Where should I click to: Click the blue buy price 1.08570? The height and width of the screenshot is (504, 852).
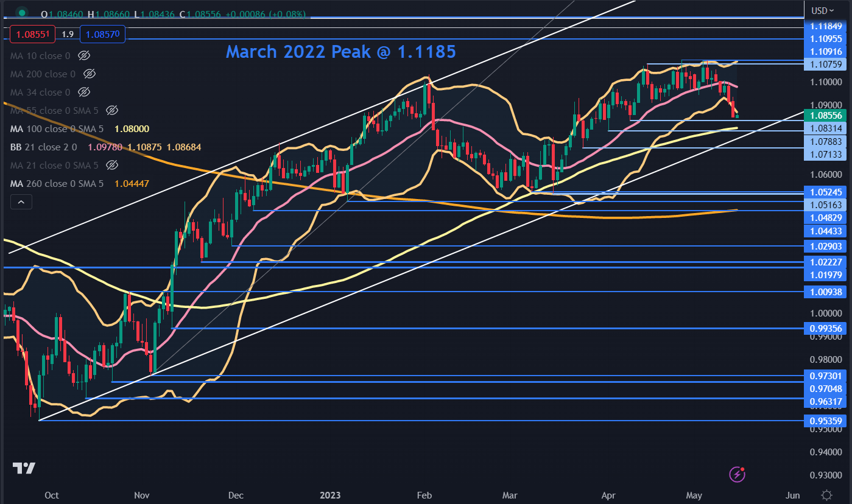click(x=102, y=35)
